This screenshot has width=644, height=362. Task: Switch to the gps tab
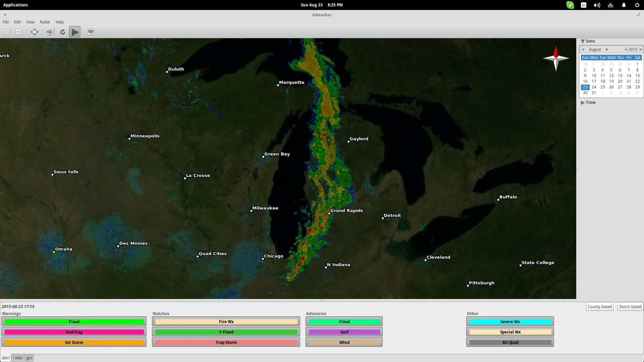29,358
